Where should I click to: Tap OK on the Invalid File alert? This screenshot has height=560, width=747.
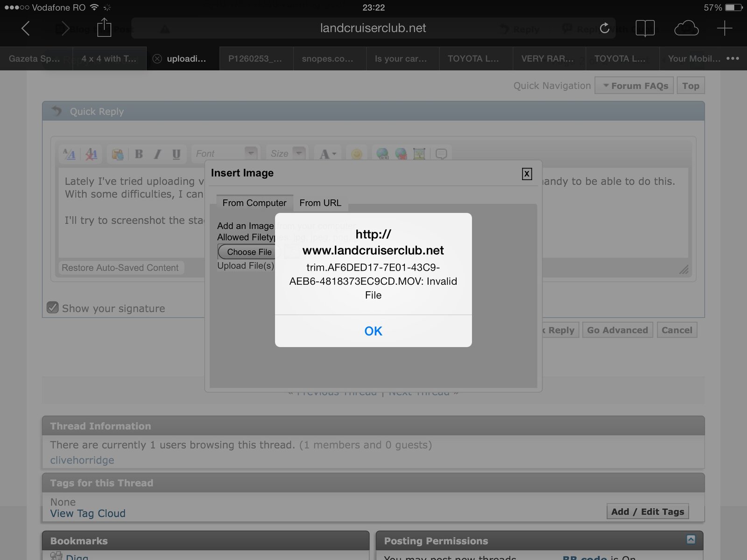pos(373,331)
